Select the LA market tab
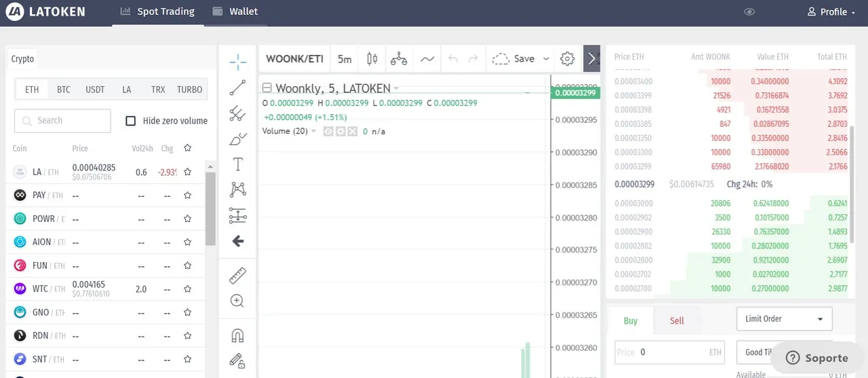 coord(127,90)
